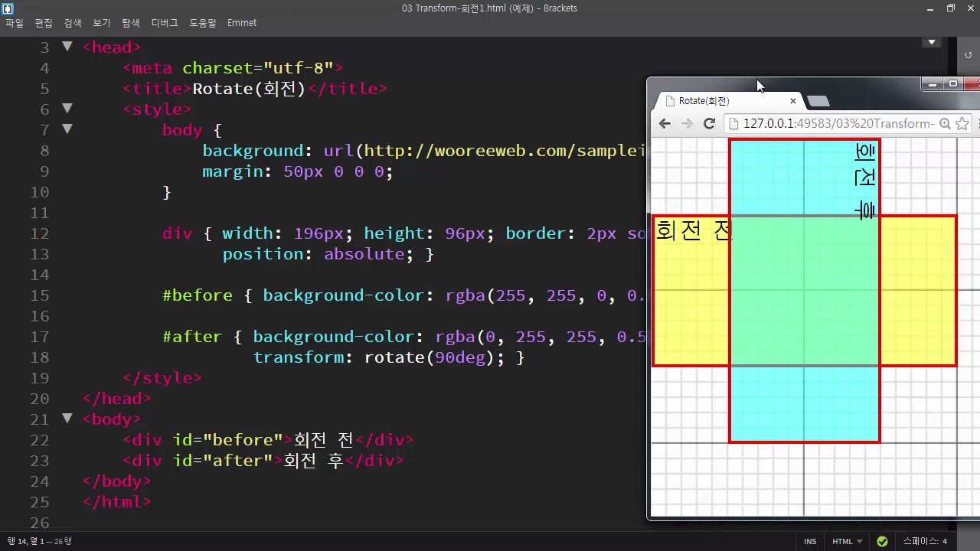Click the Brackets app icon in title bar
Screen dimensions: 980x551
8,8
